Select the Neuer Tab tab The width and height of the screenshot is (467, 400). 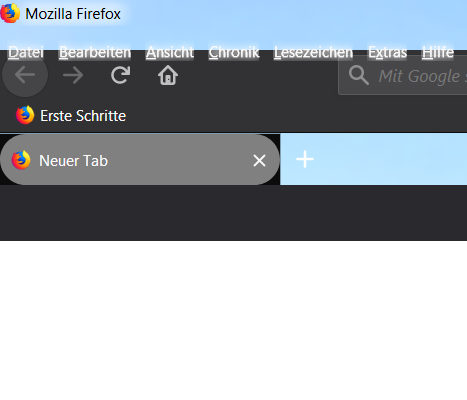point(140,160)
